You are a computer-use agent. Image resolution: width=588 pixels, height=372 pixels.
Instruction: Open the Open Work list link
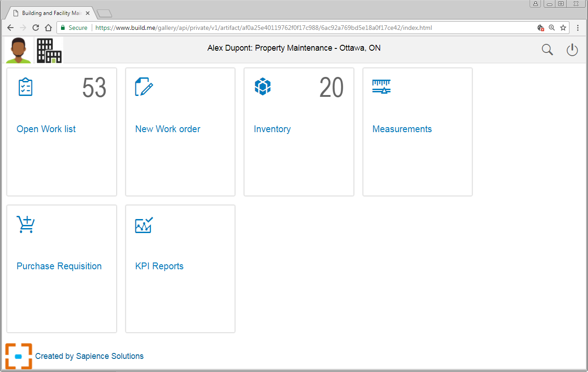[x=46, y=129]
